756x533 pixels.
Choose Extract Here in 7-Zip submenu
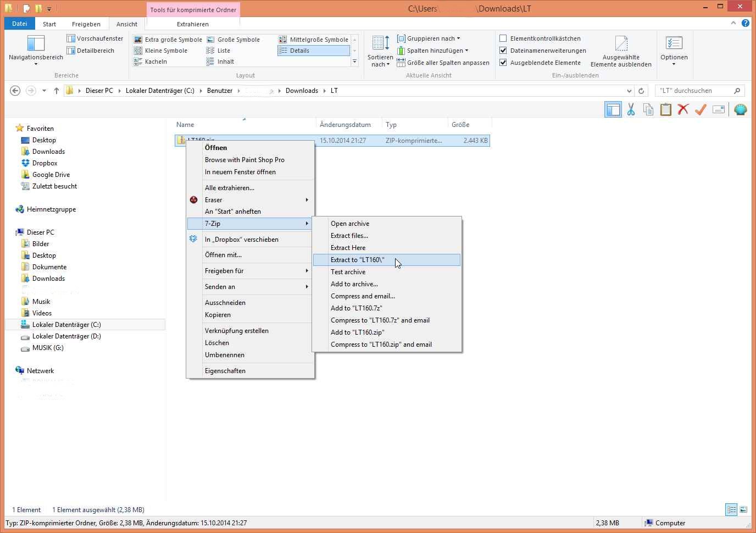387,248
